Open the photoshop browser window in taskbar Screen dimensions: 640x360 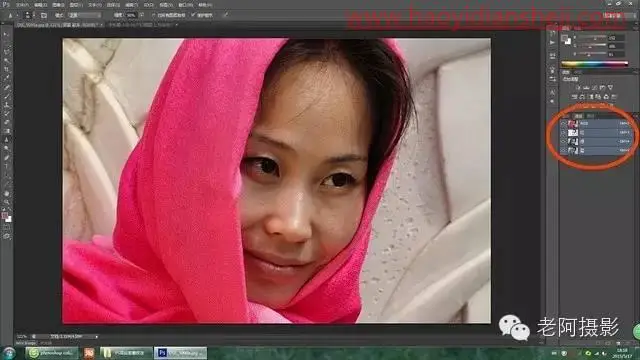51,353
